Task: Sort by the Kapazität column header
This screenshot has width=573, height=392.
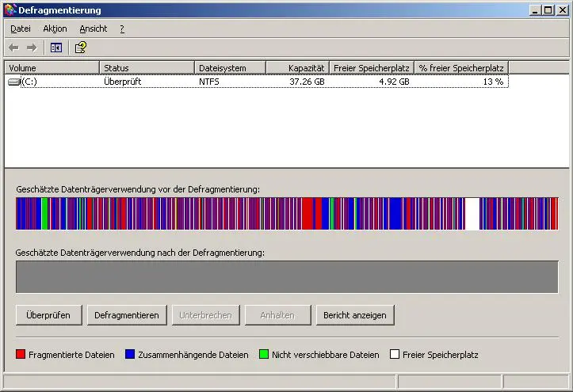Action: tap(297, 68)
